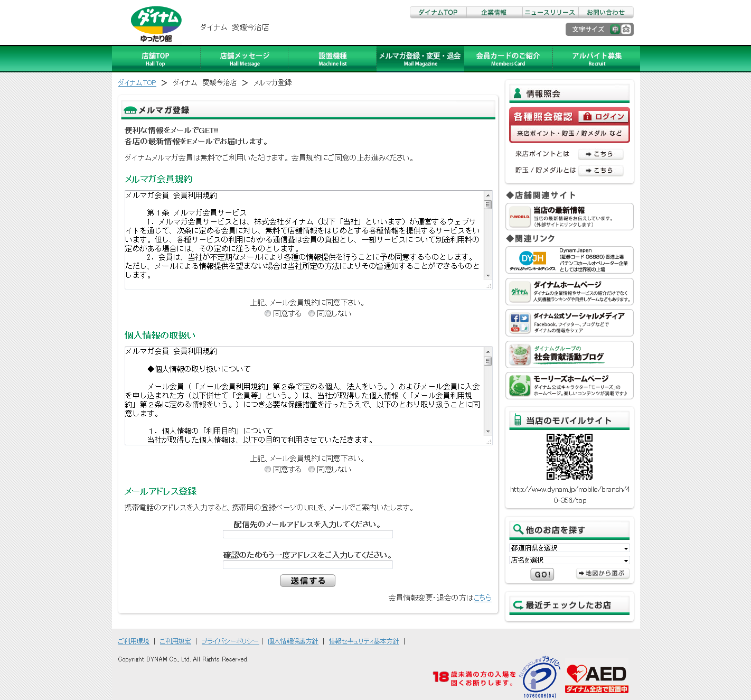
Task: Click the magnifier icon beside 他のお店を探す
Action: (x=518, y=529)
